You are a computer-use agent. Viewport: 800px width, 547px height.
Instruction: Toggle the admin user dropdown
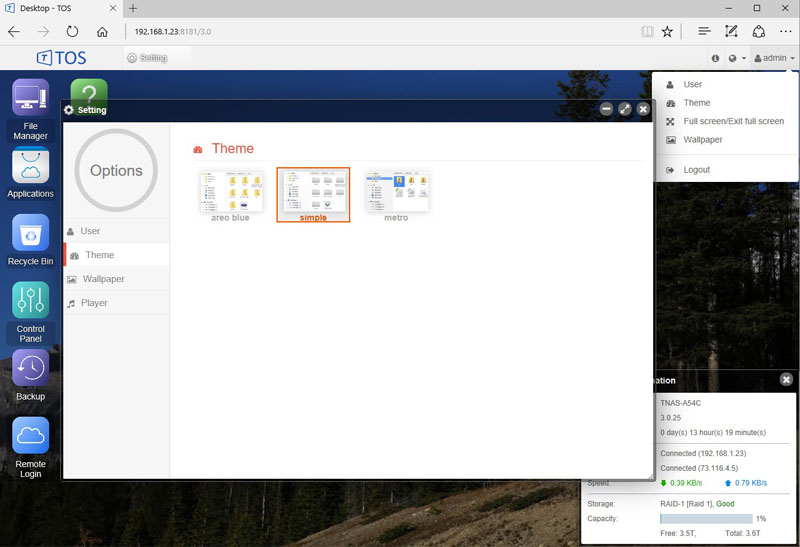pyautogui.click(x=774, y=58)
